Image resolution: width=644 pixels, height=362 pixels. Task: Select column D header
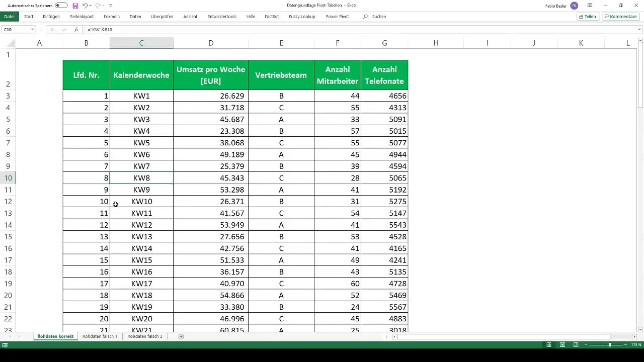click(x=211, y=43)
